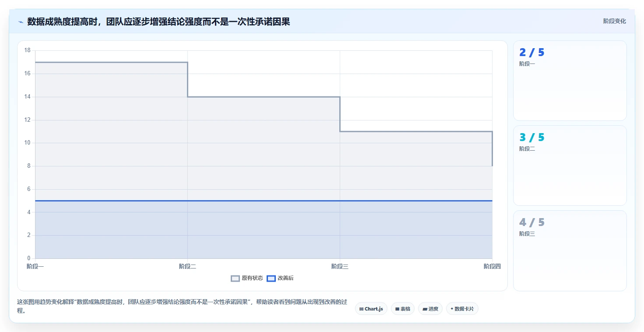Click the lightning icon beside the title
This screenshot has height=332, width=644.
click(21, 22)
